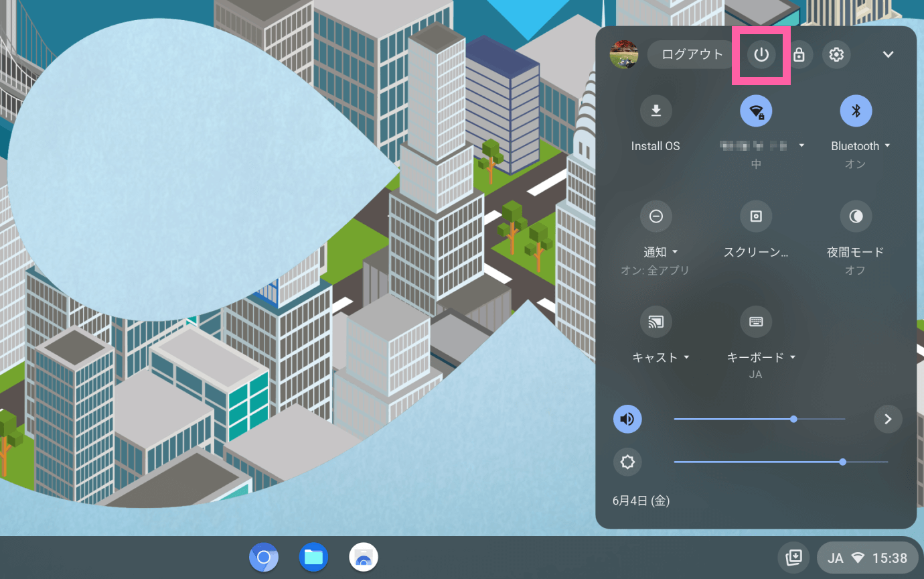Collapse the quick settings panel chevron
The image size is (924, 579).
[x=889, y=54]
